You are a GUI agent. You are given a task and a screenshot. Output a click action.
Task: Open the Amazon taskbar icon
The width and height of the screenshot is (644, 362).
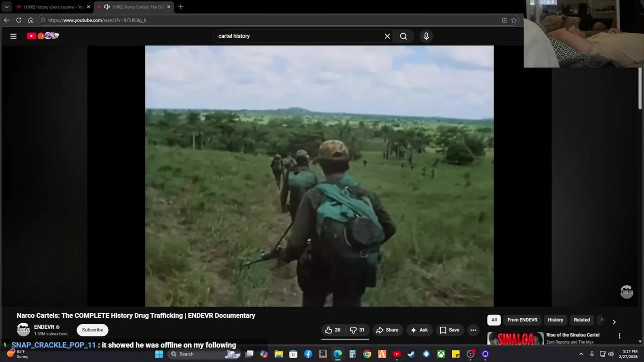[x=323, y=354]
